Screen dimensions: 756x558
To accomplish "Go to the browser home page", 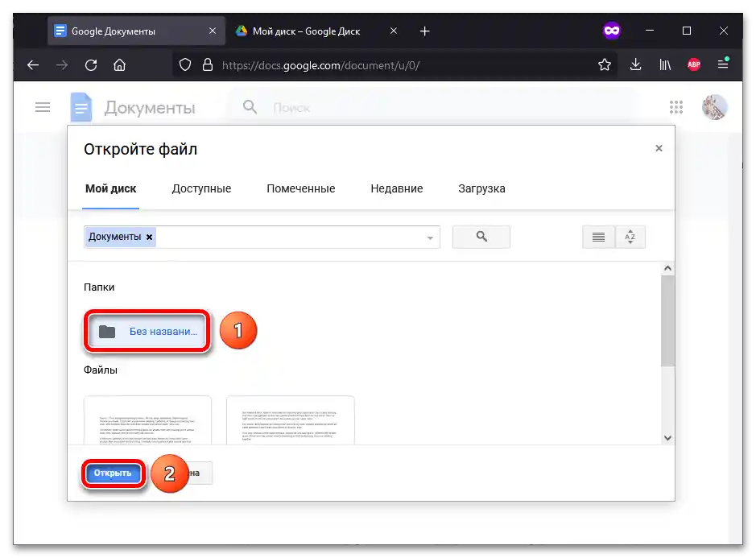I will click(x=120, y=64).
